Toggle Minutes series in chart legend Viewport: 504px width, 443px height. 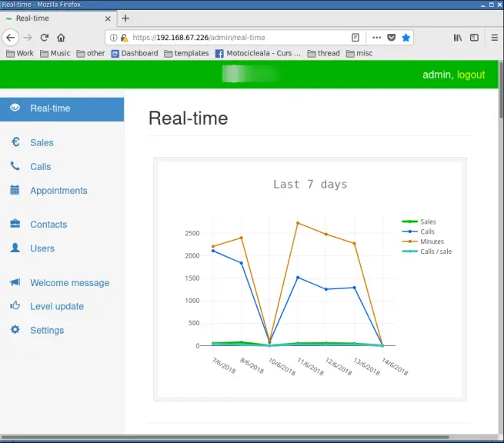[431, 241]
